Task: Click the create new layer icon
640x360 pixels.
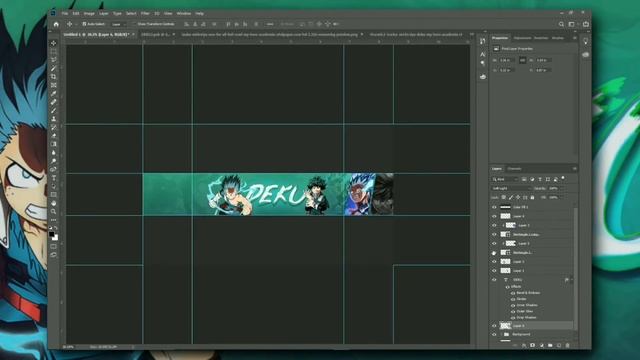Action: pos(559,345)
